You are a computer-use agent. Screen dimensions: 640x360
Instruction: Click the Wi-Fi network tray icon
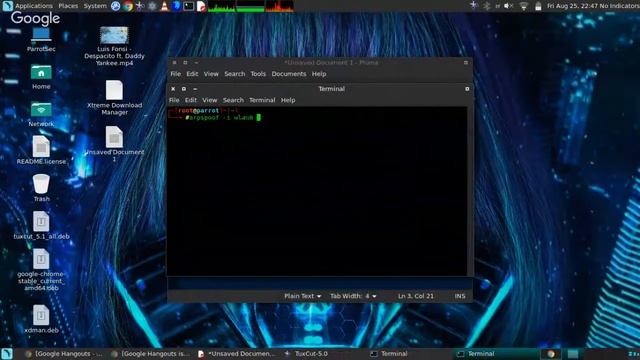(x=524, y=6)
